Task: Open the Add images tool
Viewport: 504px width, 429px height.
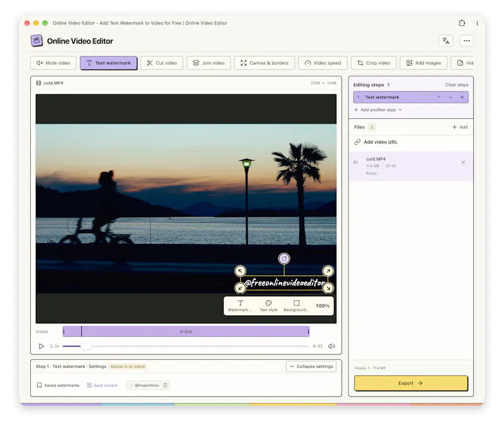Action: pos(423,63)
